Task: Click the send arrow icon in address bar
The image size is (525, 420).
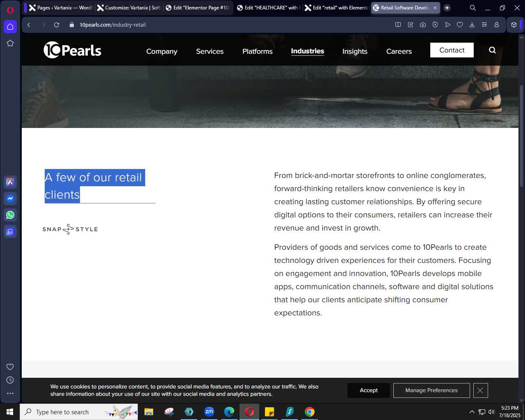Action: point(447,25)
